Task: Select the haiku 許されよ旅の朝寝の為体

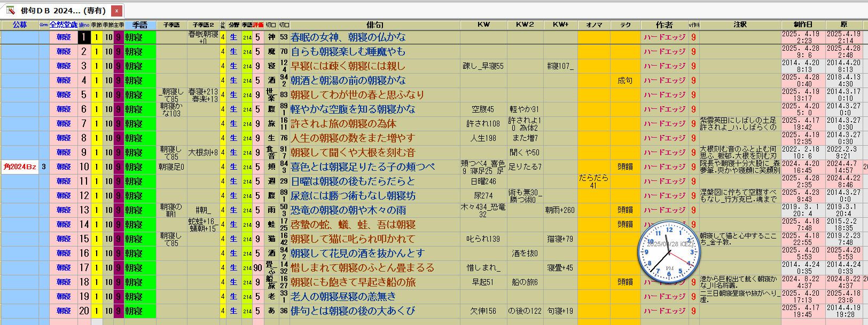Action: tap(343, 124)
